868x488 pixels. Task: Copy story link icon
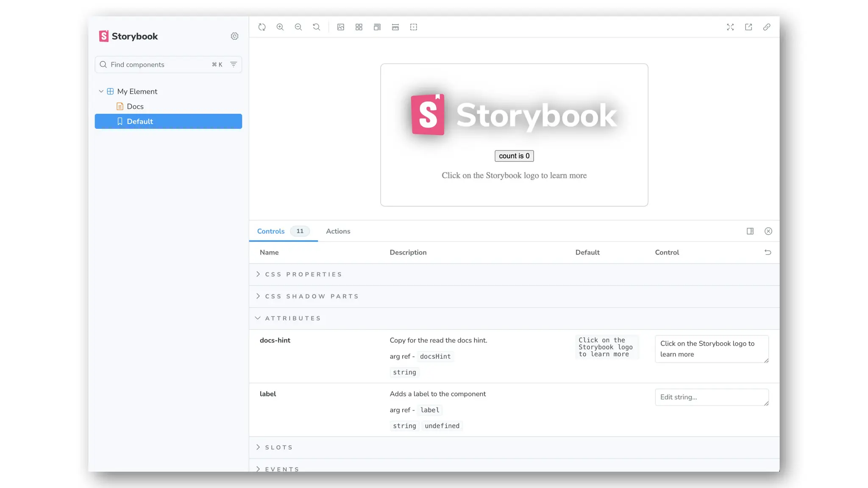(767, 27)
